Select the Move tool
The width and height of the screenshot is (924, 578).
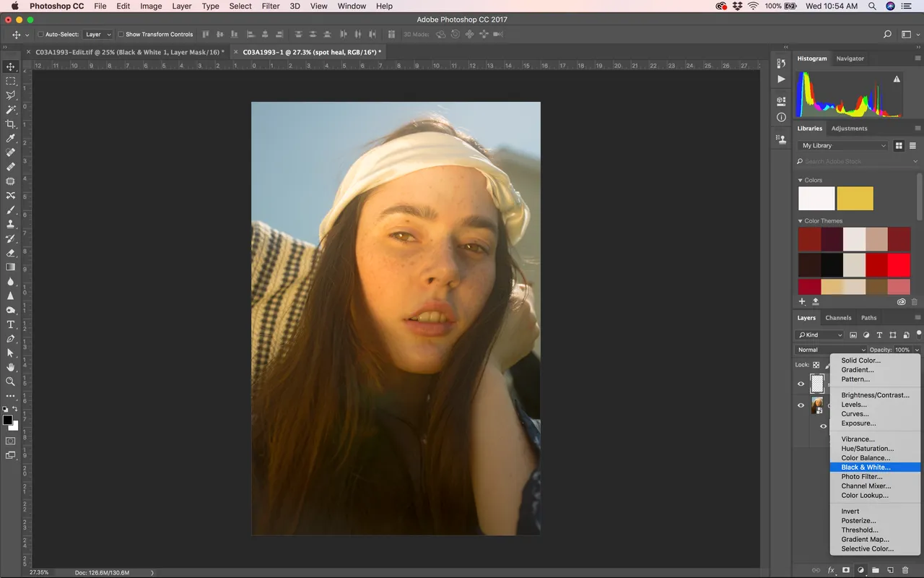[11, 66]
